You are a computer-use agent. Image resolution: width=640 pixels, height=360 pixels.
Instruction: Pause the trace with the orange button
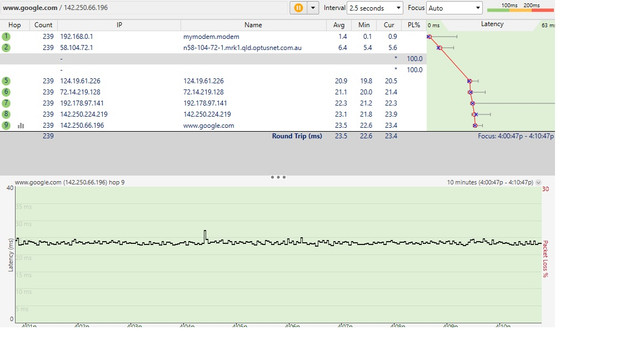coord(298,8)
